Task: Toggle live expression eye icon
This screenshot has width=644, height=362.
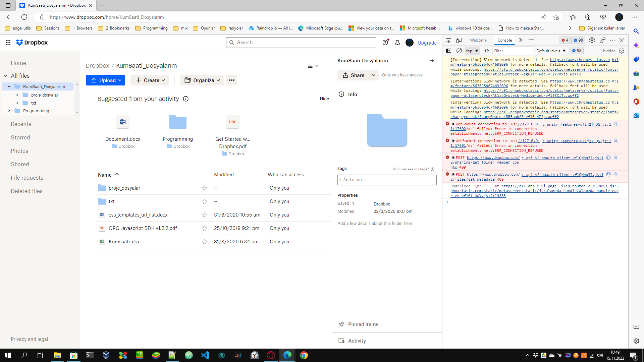Action: point(486,51)
